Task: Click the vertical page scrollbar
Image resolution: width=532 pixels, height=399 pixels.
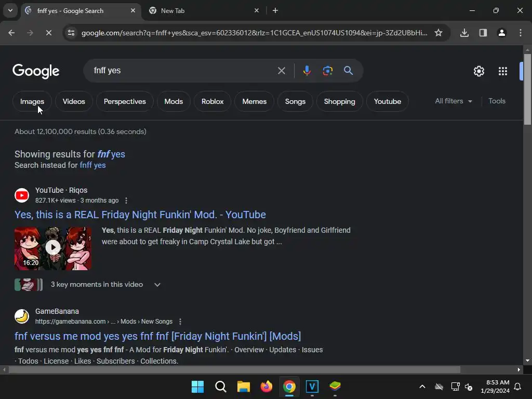Action: click(527, 89)
